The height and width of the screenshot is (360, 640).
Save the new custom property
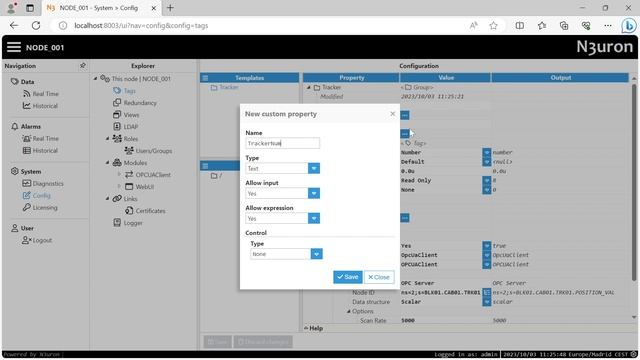point(348,277)
